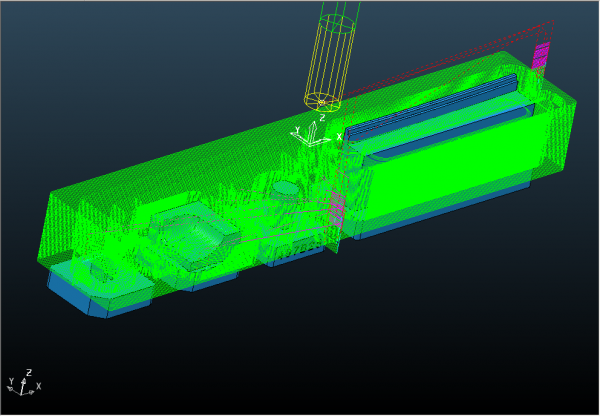Click the red dashed rapid move line
The width and height of the screenshot is (600, 416).
click(x=450, y=58)
